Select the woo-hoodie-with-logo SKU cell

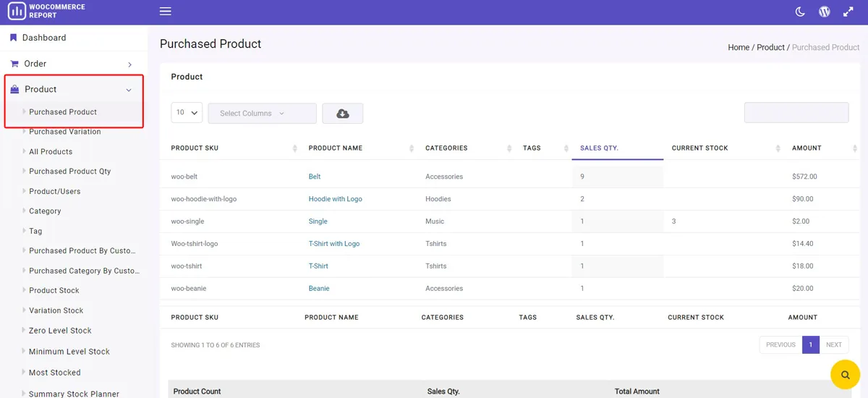click(204, 199)
